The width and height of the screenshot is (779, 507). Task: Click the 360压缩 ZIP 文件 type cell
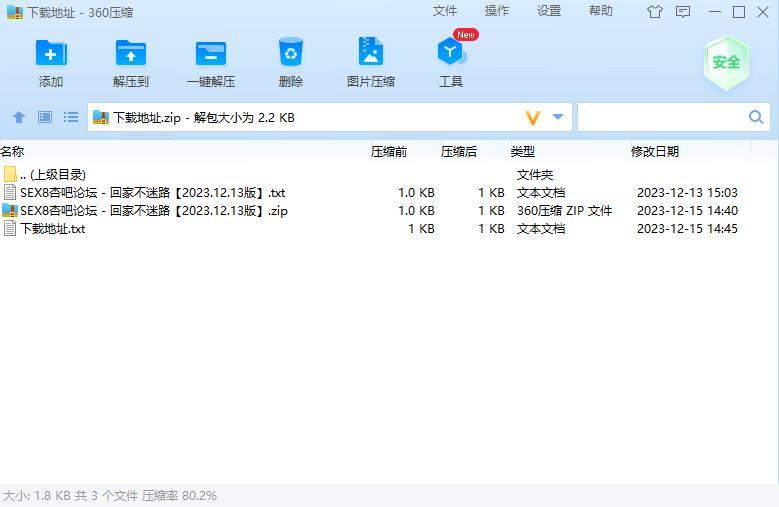coord(564,211)
